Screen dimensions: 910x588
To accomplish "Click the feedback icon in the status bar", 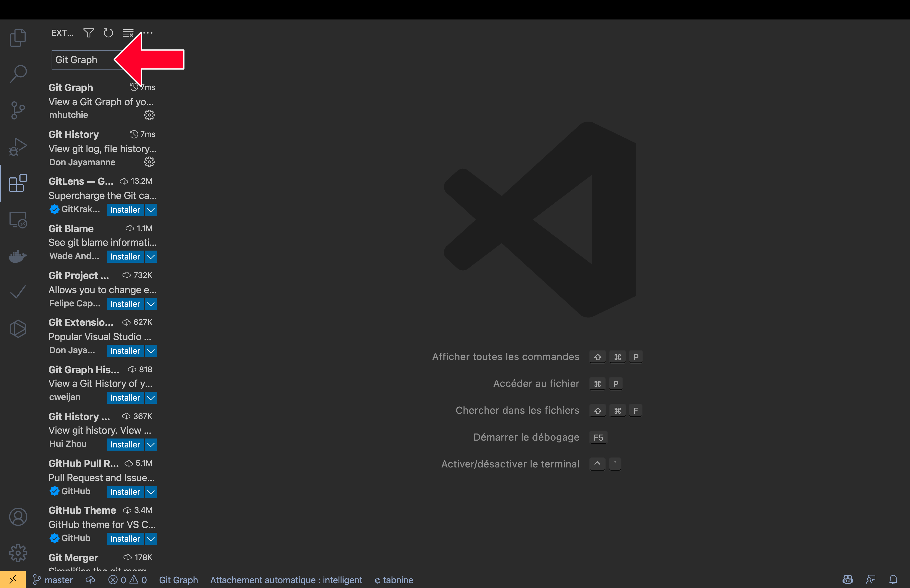I will click(871, 580).
